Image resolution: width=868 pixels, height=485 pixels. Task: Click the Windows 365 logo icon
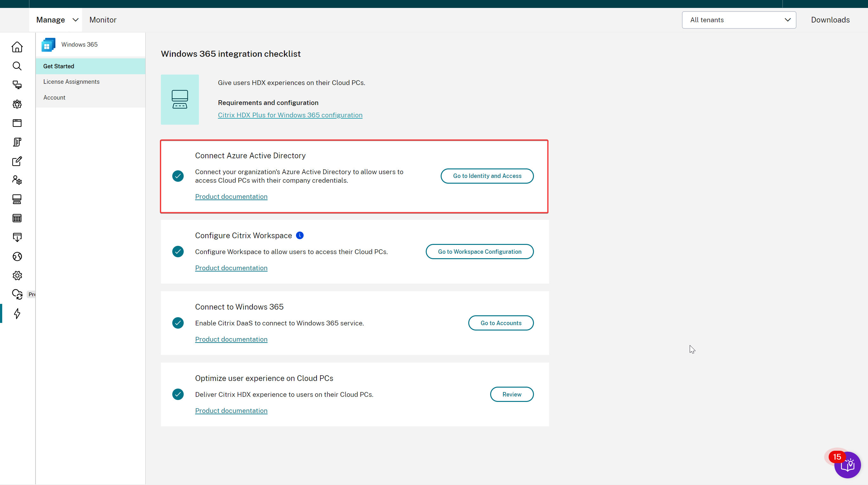click(x=48, y=44)
